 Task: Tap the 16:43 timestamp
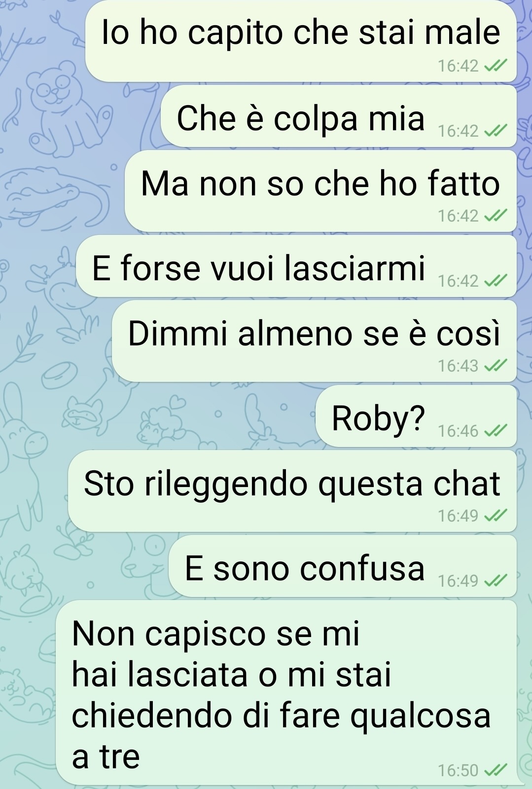tap(459, 366)
